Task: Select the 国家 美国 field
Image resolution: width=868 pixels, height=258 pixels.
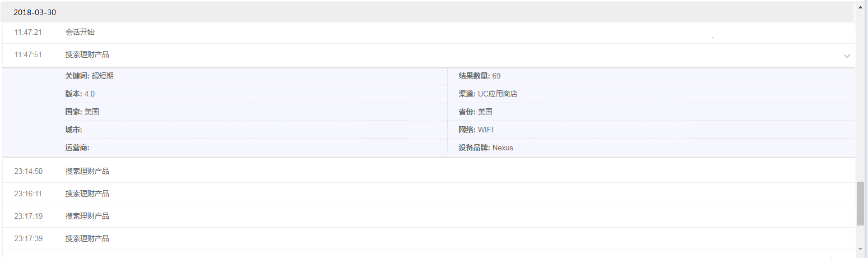Action: pyautogui.click(x=82, y=112)
